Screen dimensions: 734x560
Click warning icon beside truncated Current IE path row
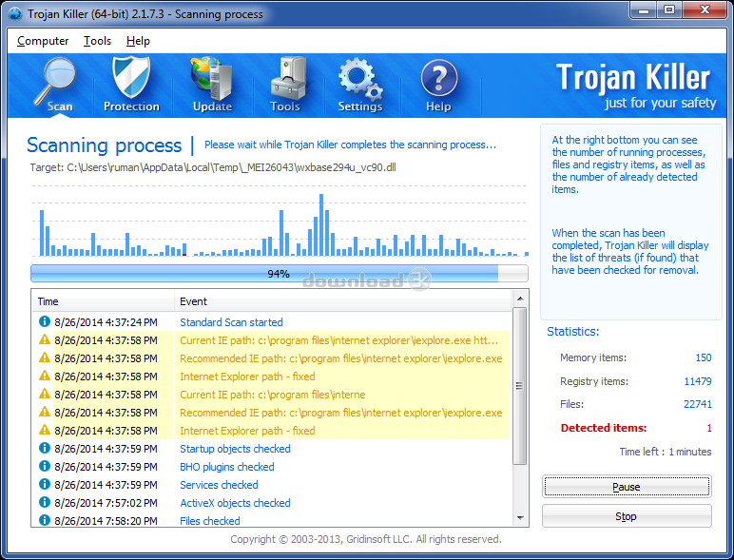tap(45, 394)
